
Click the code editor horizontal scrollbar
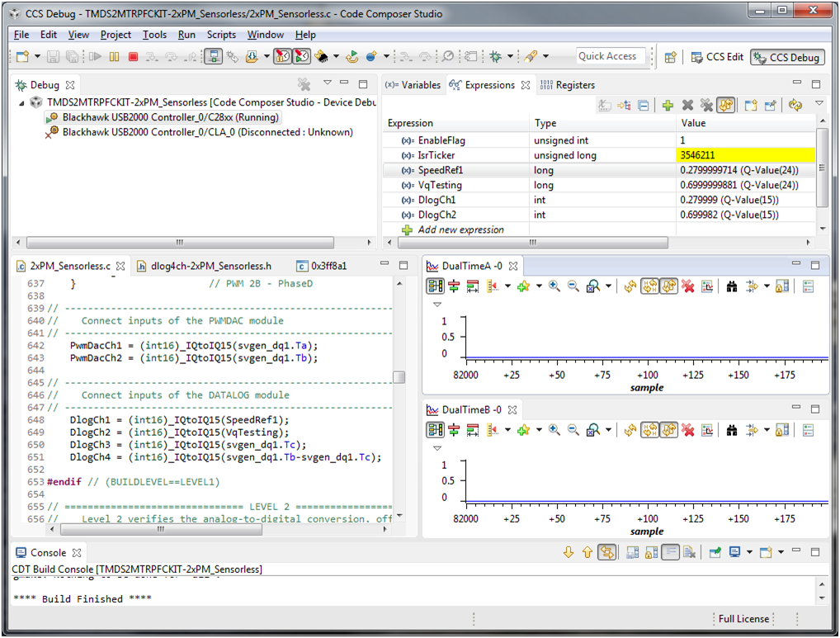(x=161, y=529)
